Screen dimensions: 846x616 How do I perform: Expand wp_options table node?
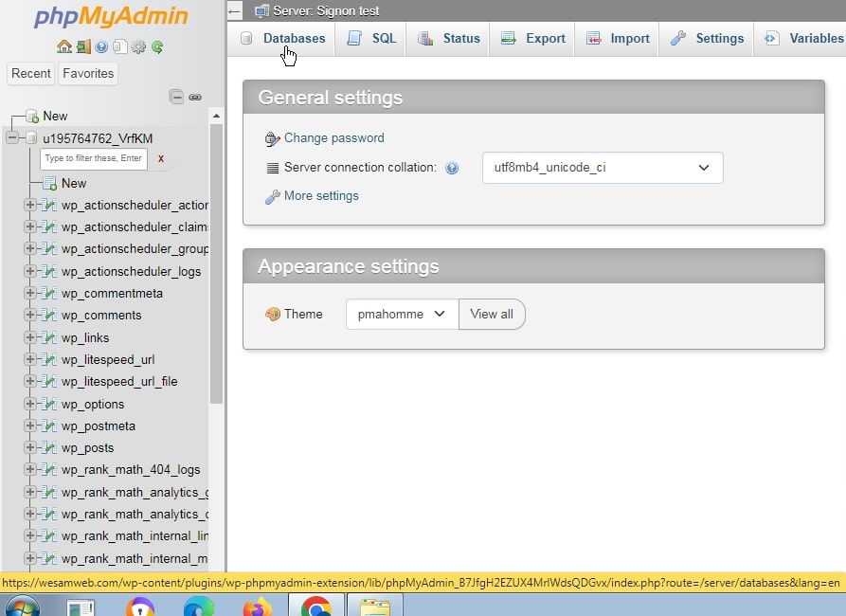pos(30,404)
